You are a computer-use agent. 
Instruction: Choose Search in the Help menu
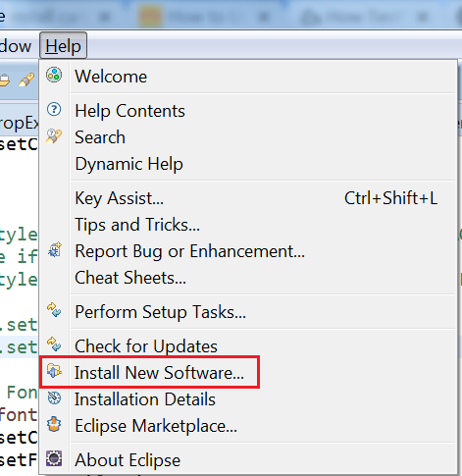[247, 137]
